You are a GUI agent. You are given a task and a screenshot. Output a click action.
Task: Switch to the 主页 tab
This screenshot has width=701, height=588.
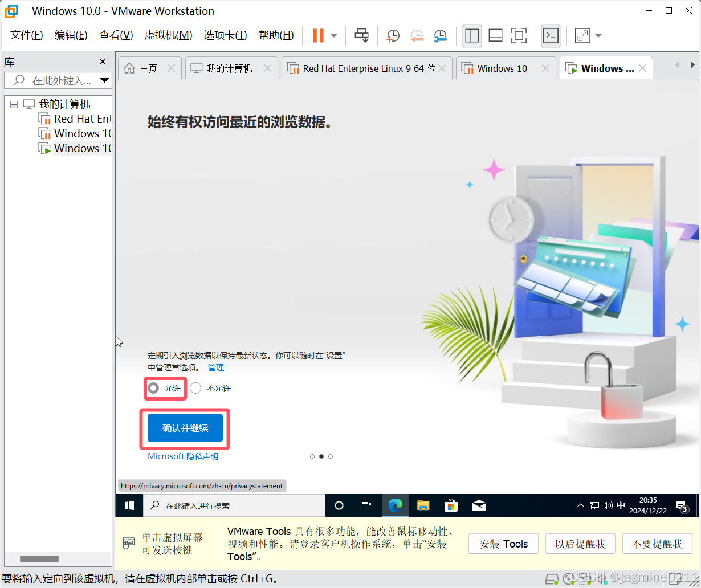point(148,68)
